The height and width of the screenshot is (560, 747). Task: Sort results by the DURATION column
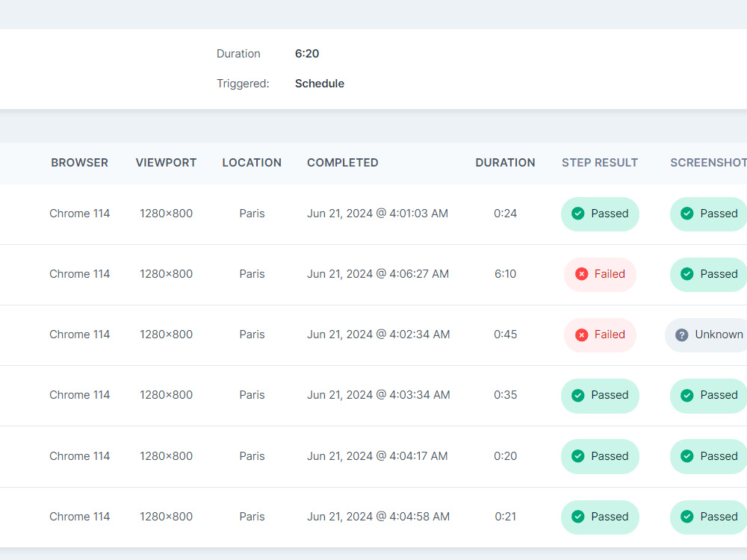(506, 162)
